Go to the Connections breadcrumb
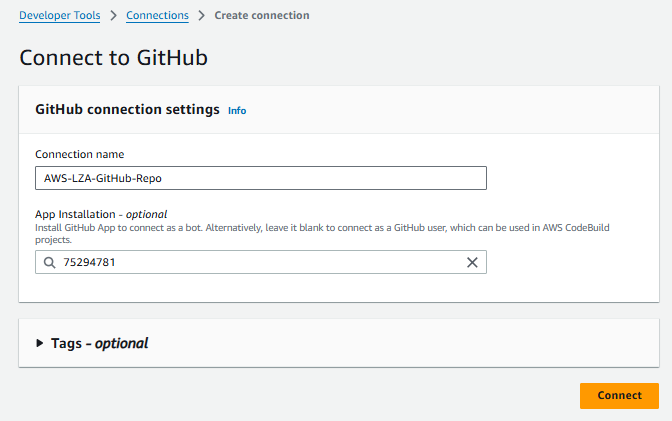The width and height of the screenshot is (672, 421). point(157,15)
